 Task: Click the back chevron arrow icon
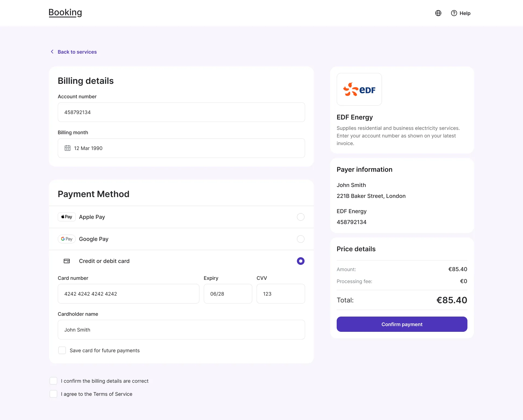click(x=52, y=52)
